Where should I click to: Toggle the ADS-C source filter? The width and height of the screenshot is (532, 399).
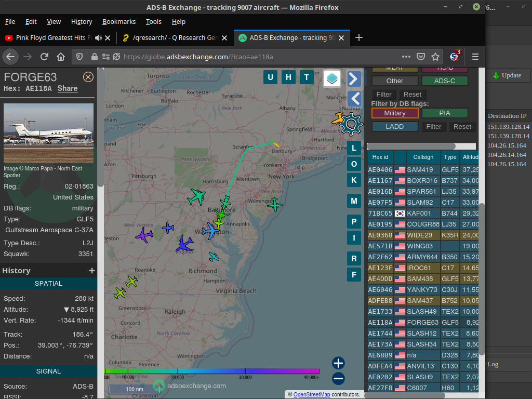[445, 81]
